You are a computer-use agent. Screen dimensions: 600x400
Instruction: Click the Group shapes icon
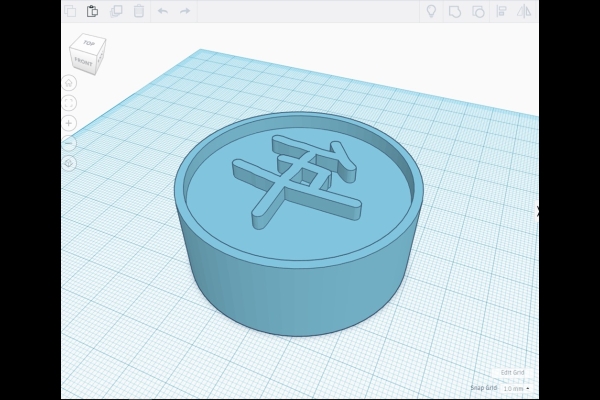(455, 11)
